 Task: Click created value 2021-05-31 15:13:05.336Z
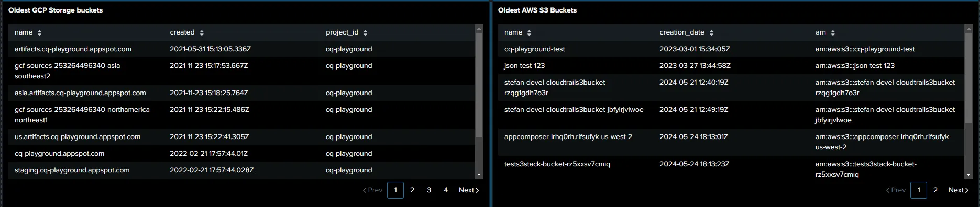click(210, 49)
